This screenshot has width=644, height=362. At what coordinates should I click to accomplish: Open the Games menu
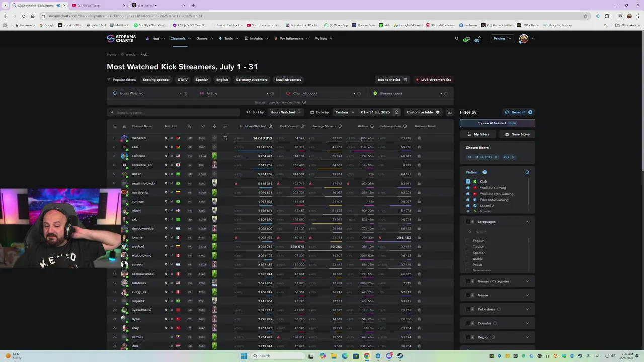pyautogui.click(x=204, y=39)
